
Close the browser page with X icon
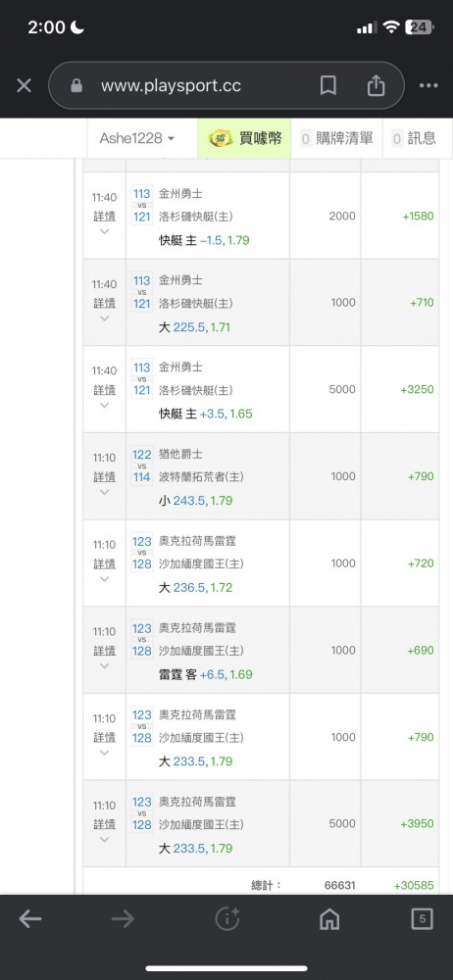(24, 85)
